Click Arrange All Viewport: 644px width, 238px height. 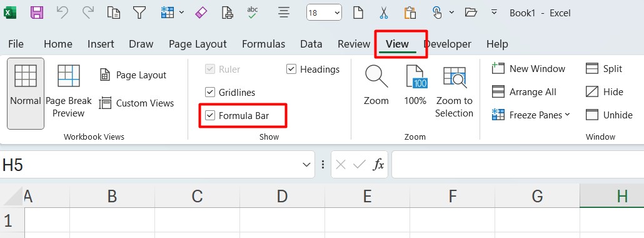point(524,92)
